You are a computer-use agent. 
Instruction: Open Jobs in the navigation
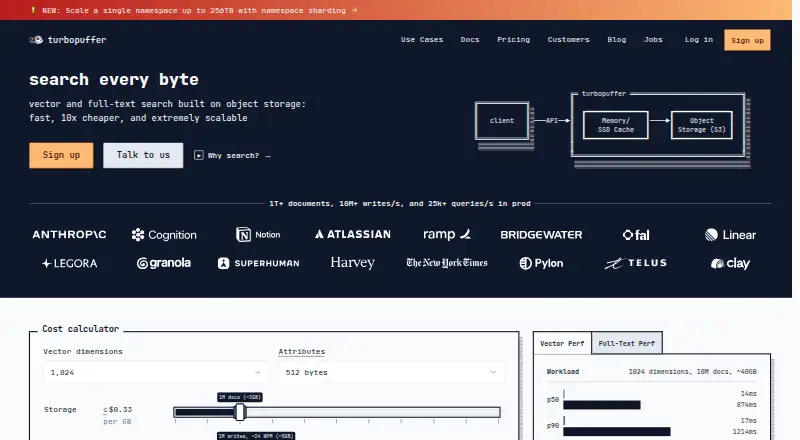653,40
